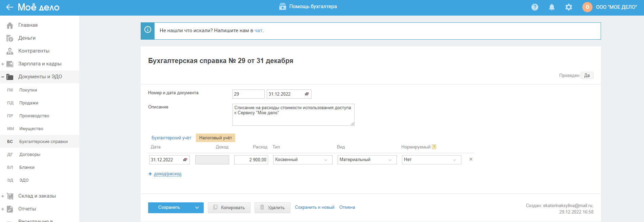Click the Склад и заказы cart icon
The height and width of the screenshot is (222, 644).
10,196
